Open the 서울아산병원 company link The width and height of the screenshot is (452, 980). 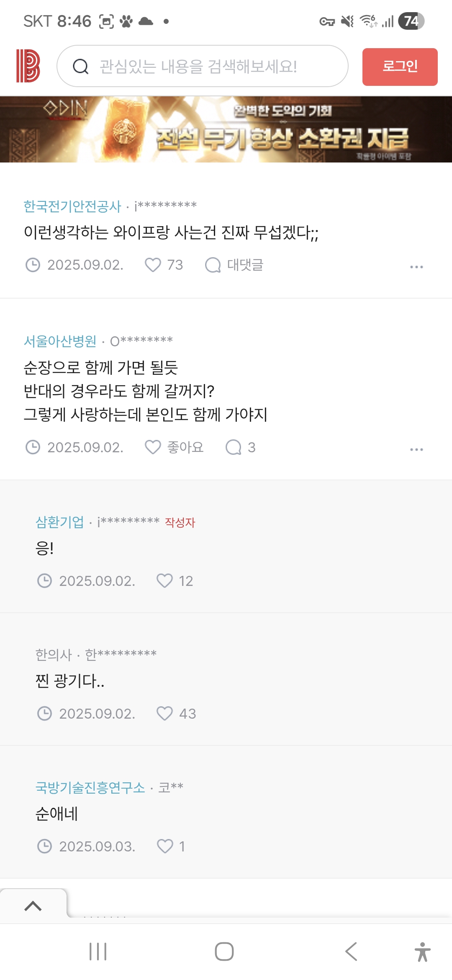coord(60,341)
